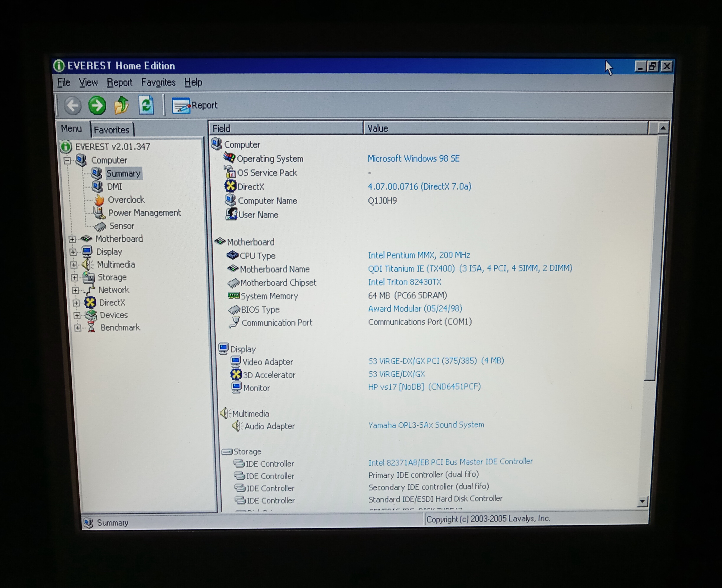Click the Intel Pentium MMX link
Viewport: 722px width, 588px height.
(419, 255)
